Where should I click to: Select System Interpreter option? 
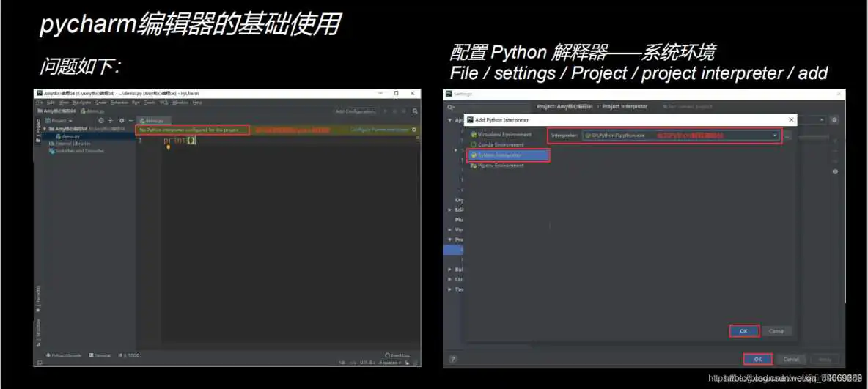coord(509,155)
